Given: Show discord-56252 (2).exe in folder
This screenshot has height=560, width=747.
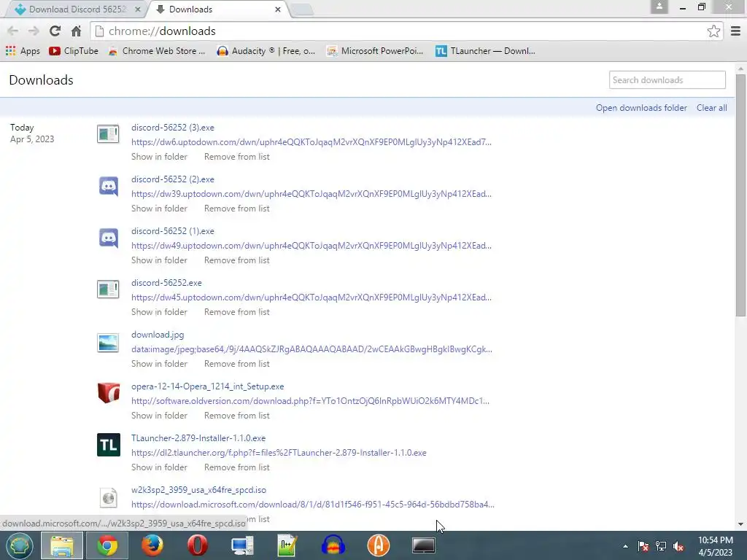Looking at the screenshot, I should 159,209.
